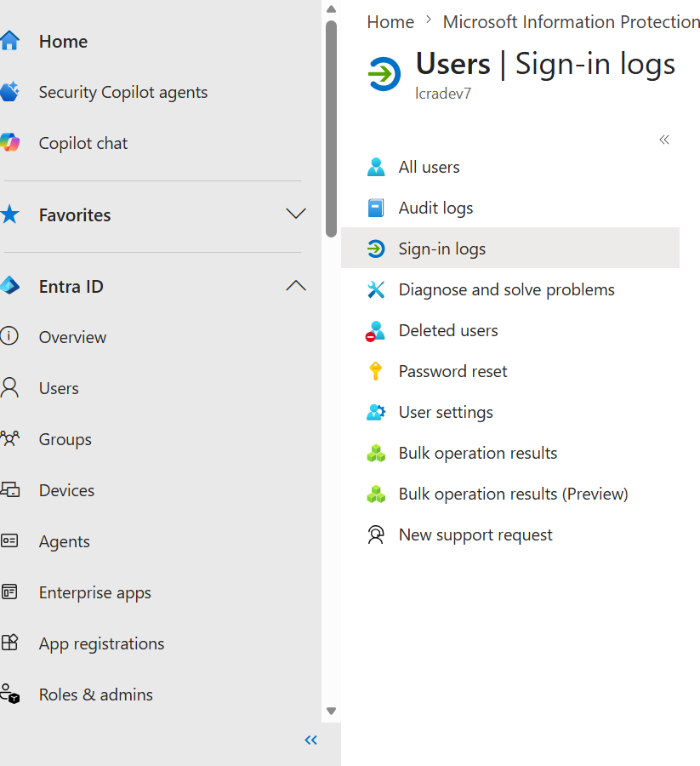Click the scrollbar up arrow

[332, 9]
